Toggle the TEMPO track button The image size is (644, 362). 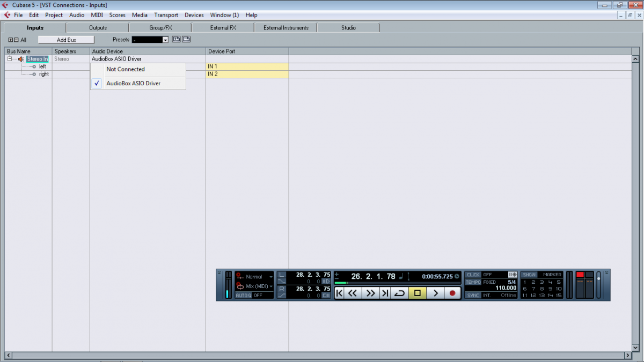click(473, 282)
